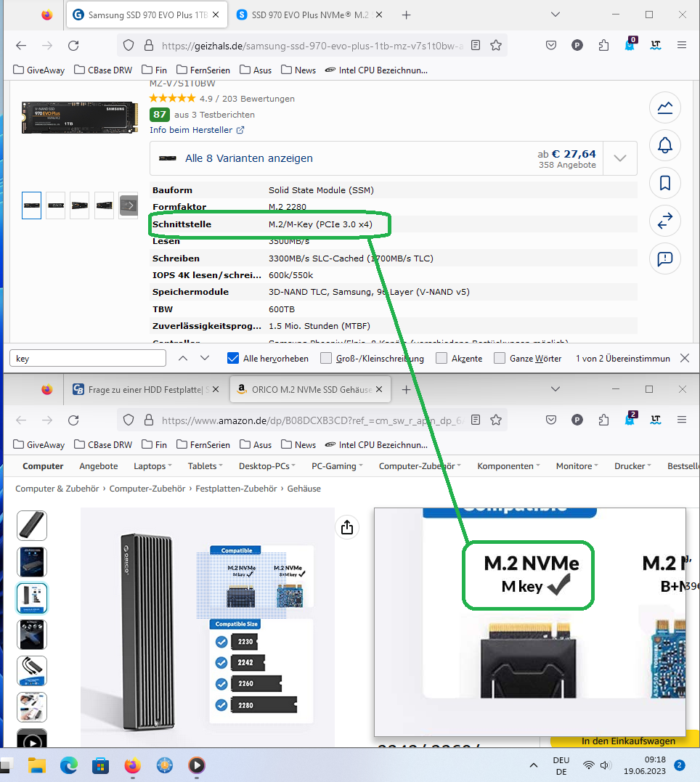The height and width of the screenshot is (782, 700).
Task: Enable Groß-/Kleinschreibung checkbox
Action: (x=326, y=358)
